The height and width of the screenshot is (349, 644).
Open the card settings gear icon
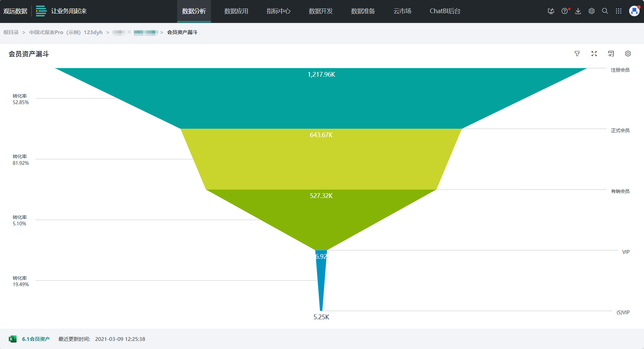coord(628,54)
